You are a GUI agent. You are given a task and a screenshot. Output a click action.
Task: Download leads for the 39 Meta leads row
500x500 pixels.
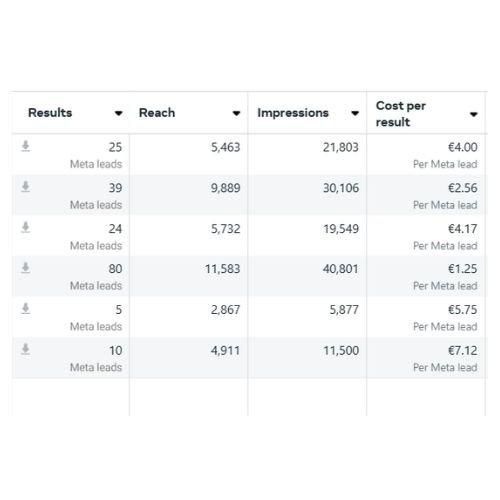[x=26, y=187]
